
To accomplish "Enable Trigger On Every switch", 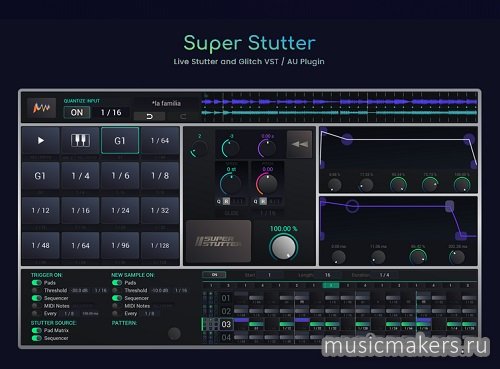I will point(36,313).
